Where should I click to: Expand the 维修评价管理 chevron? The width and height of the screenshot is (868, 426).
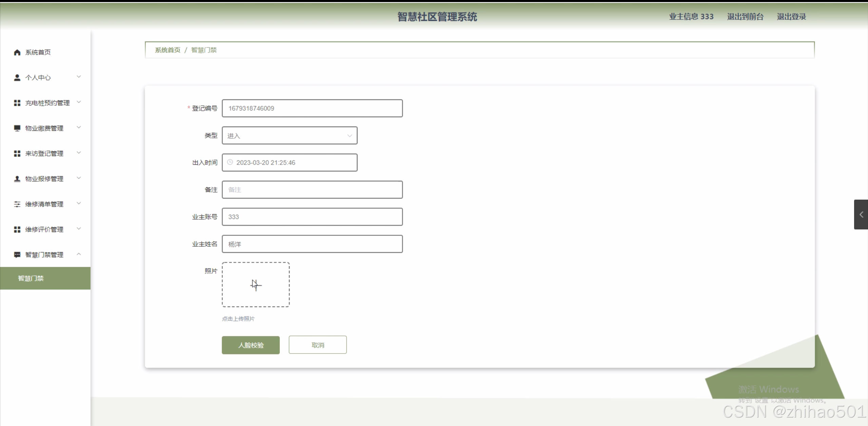point(79,229)
